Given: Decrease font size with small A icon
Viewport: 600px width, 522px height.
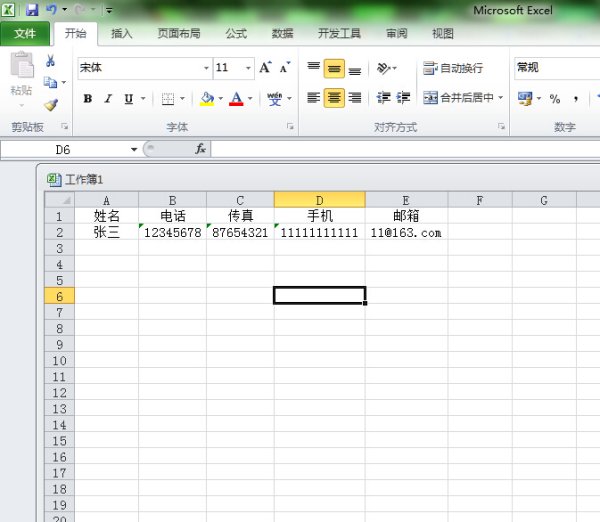Looking at the screenshot, I should point(285,68).
